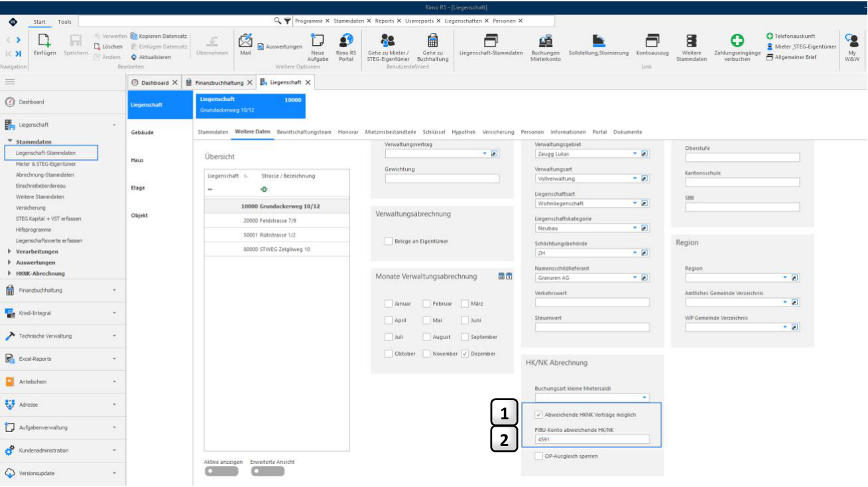This screenshot has height=487, width=868.
Task: Switch on the Aktive anzeigen toggle
Action: [221, 471]
